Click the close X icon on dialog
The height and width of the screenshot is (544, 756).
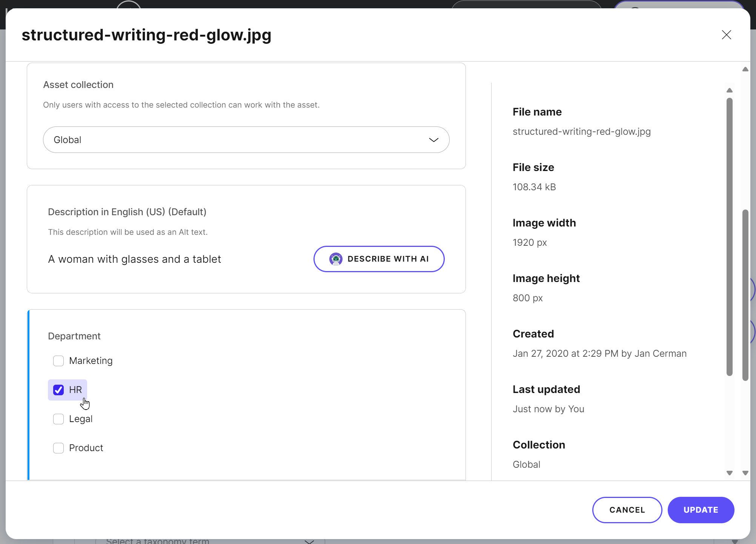(x=726, y=35)
